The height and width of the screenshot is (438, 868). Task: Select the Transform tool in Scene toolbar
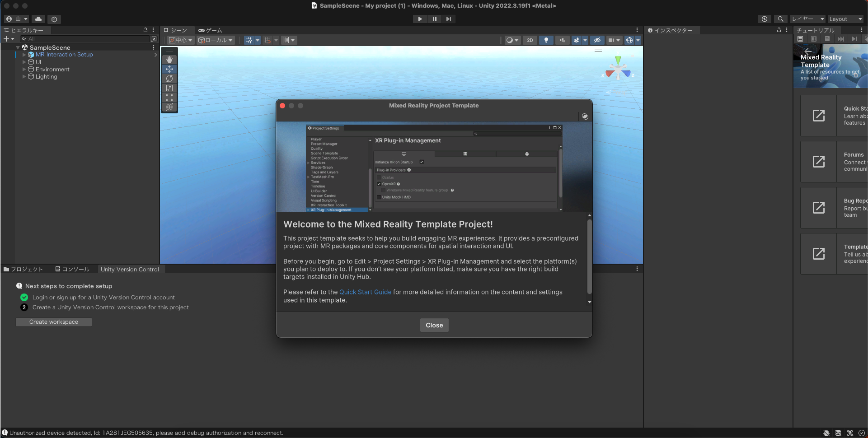[169, 107]
